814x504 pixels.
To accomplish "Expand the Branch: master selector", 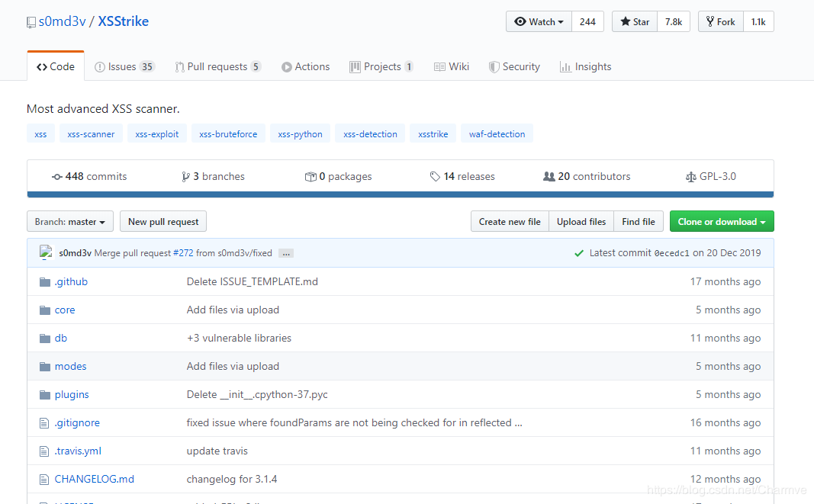I will [70, 222].
